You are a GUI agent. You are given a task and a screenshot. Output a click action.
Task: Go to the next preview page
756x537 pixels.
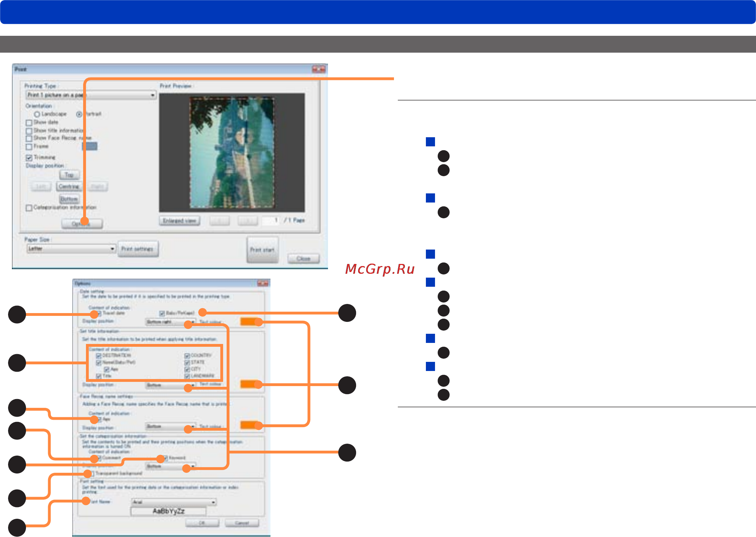(x=248, y=221)
